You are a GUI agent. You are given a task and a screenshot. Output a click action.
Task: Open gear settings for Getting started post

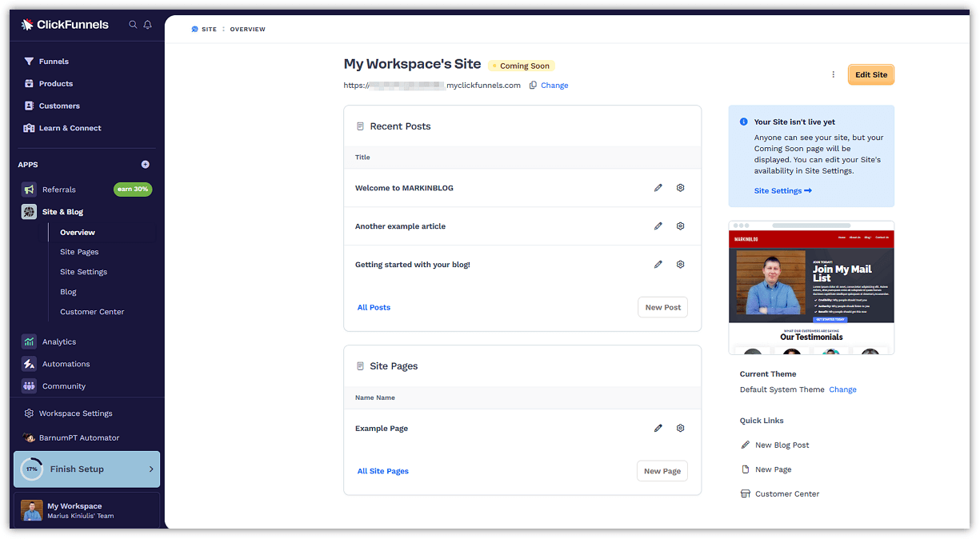coord(681,265)
